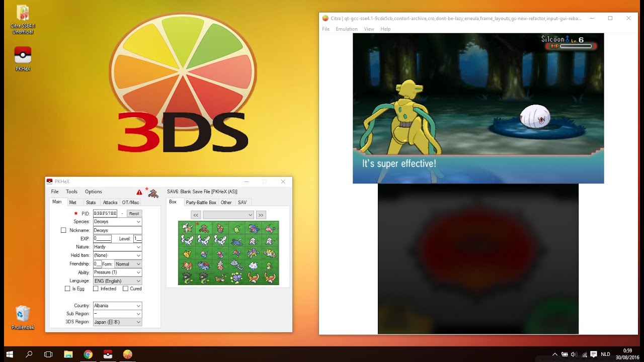Open the PKHeX desktop shortcut
Image resolution: width=644 pixels, height=362 pixels.
(x=23, y=58)
